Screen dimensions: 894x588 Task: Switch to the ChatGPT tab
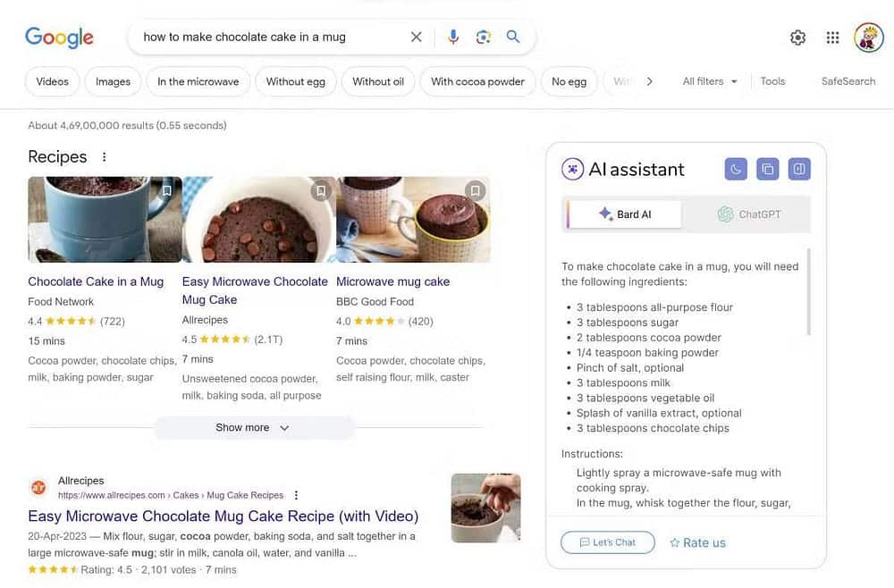tap(747, 214)
